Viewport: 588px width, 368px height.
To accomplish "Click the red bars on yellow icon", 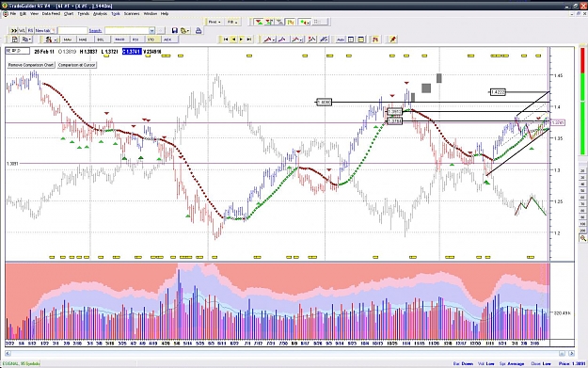I will [x=375, y=40].
